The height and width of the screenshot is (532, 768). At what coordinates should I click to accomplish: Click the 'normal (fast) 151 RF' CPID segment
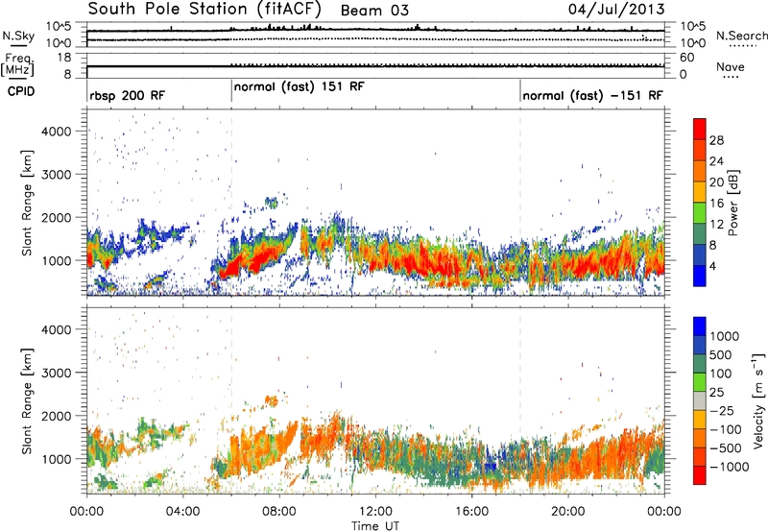coord(300,87)
